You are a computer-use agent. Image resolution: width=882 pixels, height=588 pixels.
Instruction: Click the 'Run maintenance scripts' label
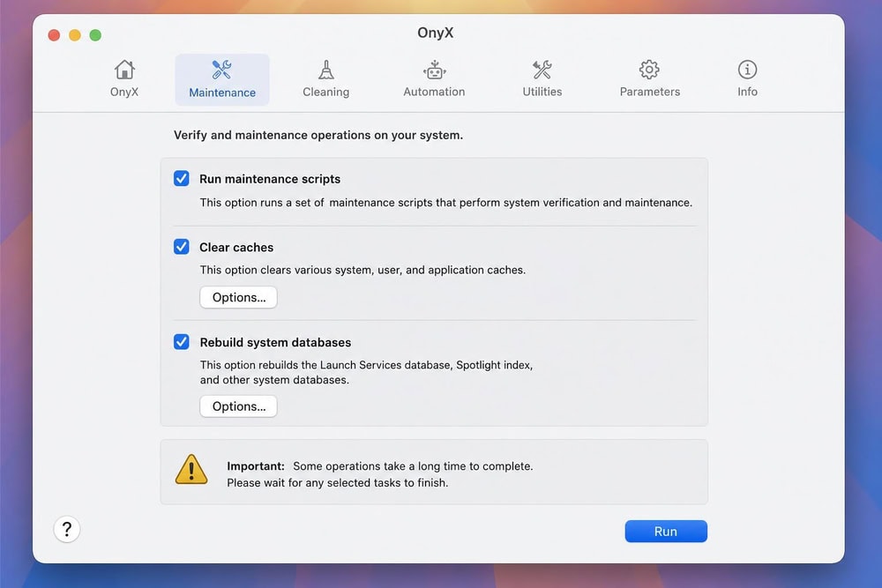tap(270, 179)
